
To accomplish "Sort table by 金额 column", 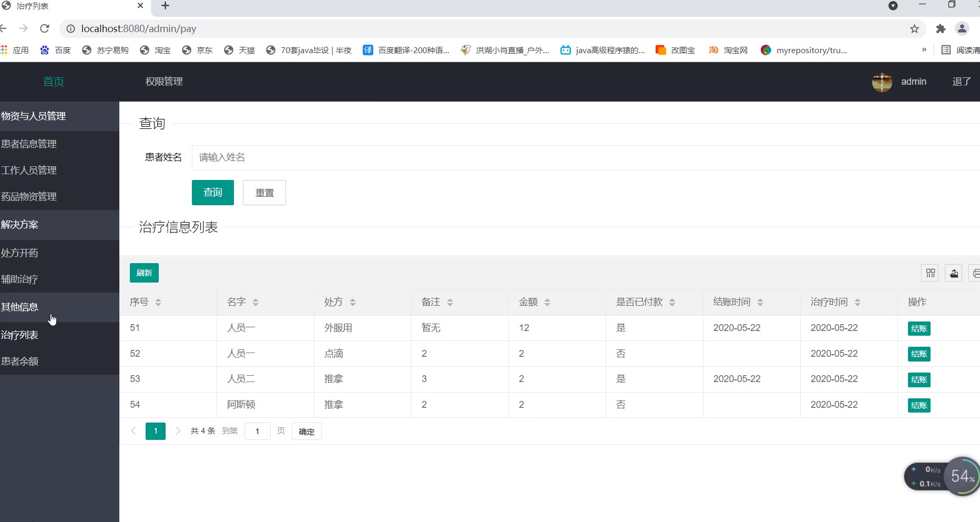I will click(x=547, y=302).
